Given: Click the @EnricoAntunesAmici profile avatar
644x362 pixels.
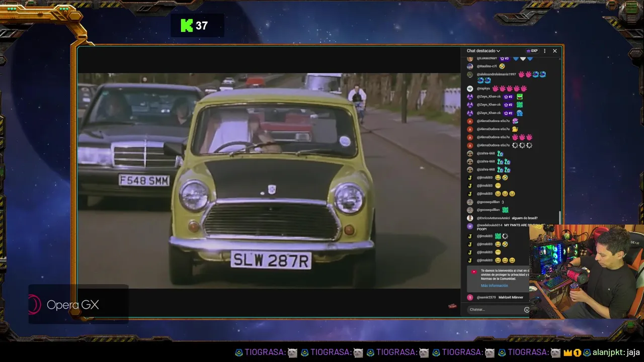Looking at the screenshot, I should click(x=470, y=218).
